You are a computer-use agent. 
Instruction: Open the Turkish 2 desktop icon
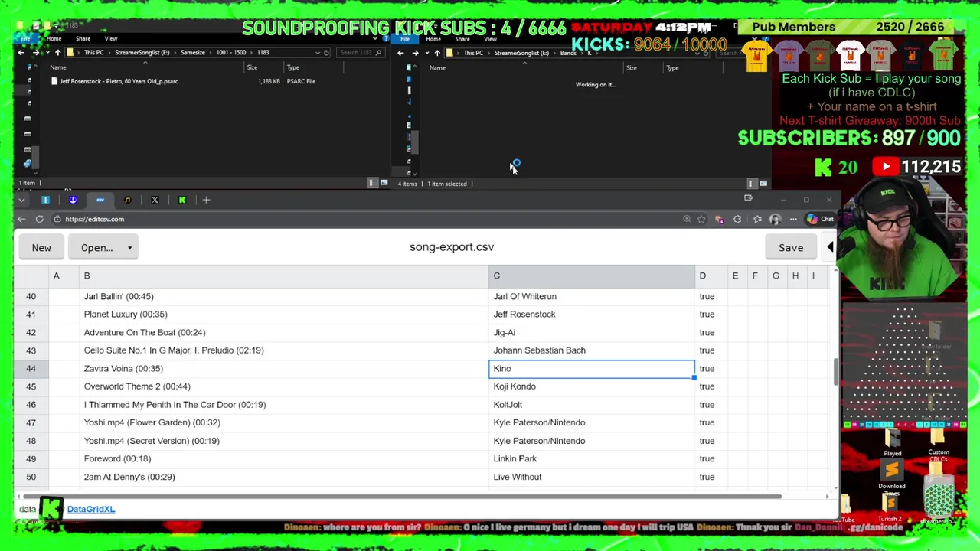point(890,507)
